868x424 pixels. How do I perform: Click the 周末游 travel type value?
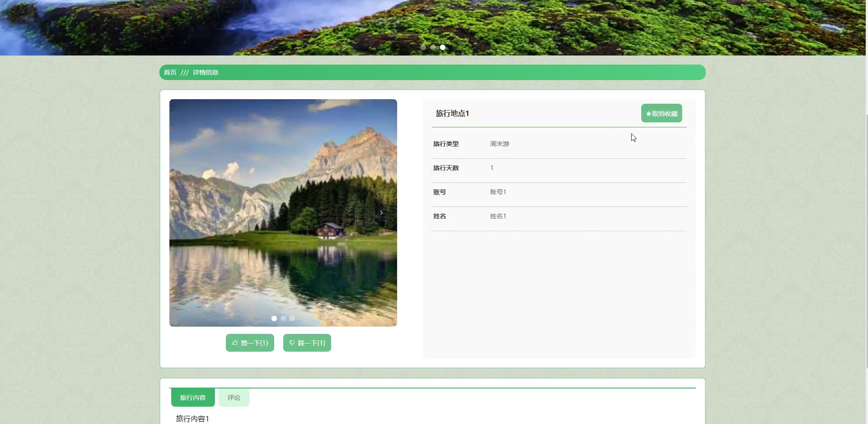click(x=500, y=143)
